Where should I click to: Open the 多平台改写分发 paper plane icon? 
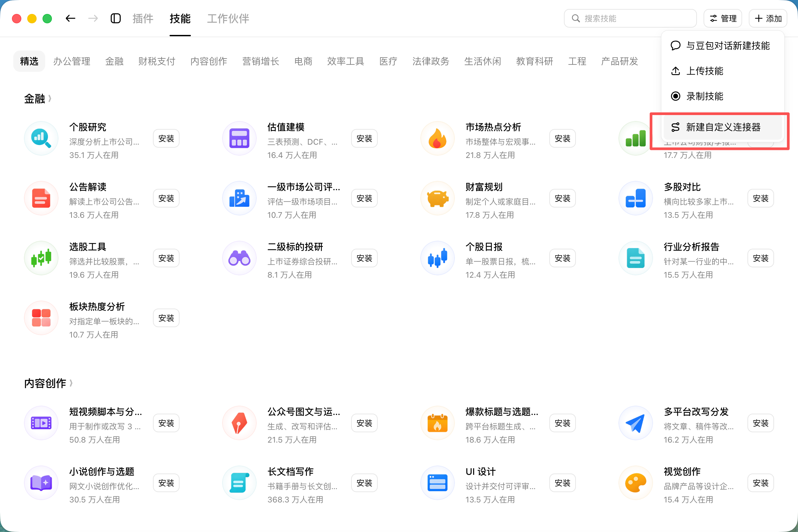point(635,423)
